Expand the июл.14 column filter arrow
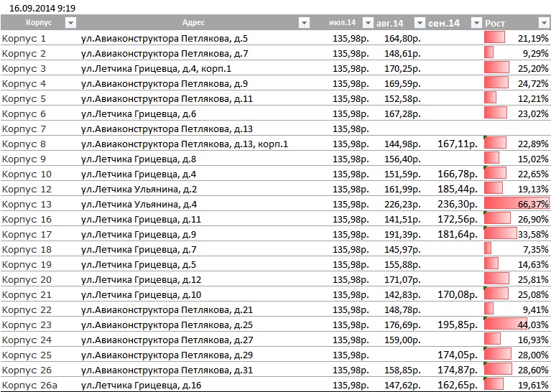This screenshot has width=551, height=392. coord(368,23)
